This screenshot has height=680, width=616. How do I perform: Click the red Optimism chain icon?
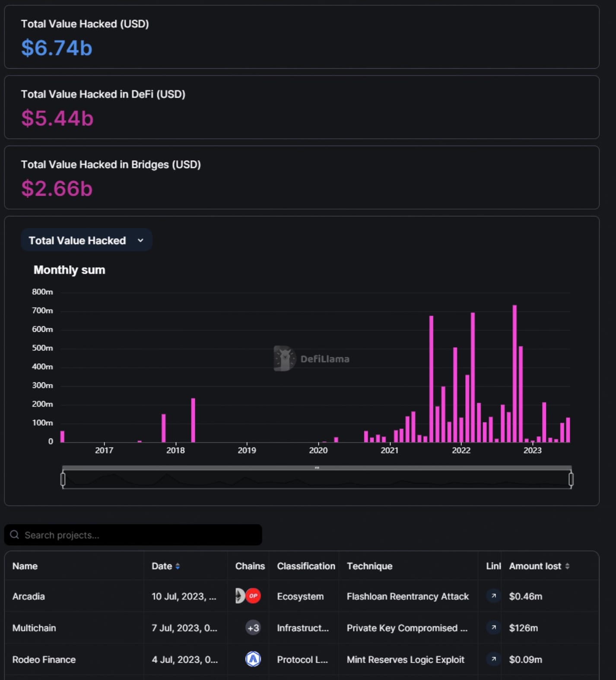tap(253, 596)
